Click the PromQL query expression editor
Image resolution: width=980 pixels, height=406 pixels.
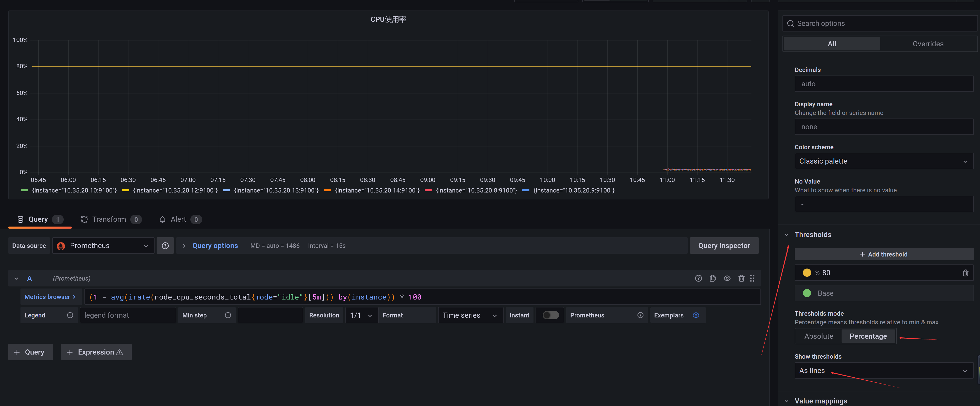pyautogui.click(x=422, y=297)
